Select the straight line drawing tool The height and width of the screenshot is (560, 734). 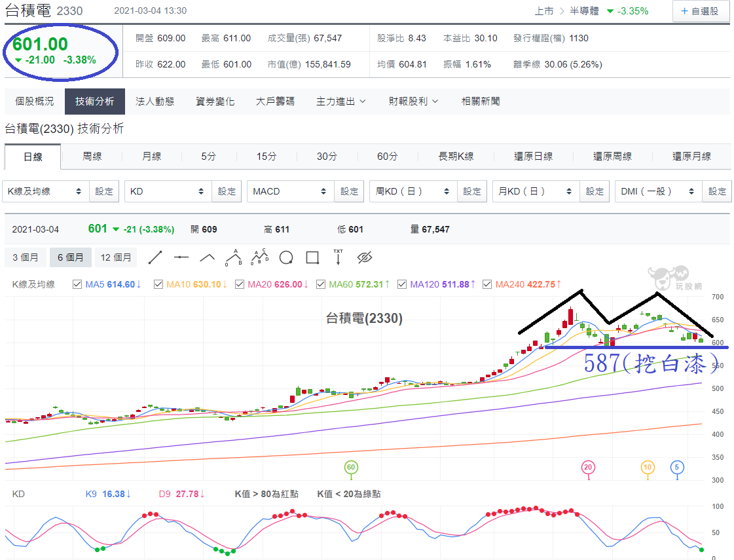[x=155, y=257]
